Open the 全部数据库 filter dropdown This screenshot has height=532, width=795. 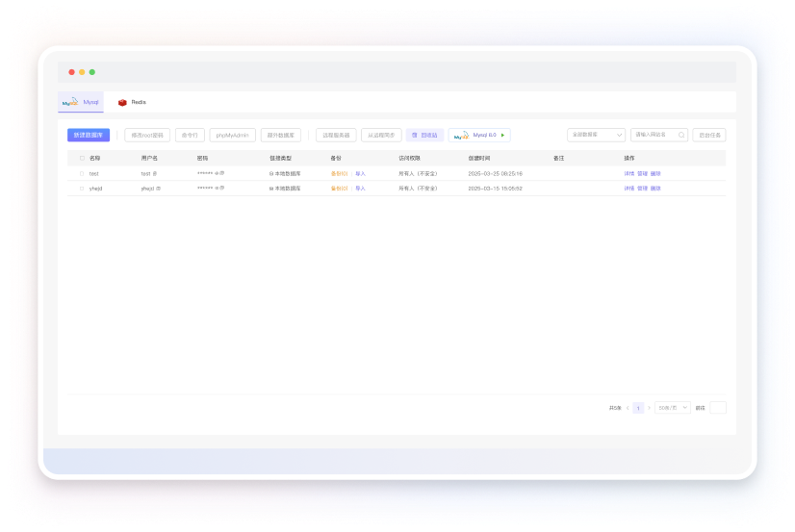596,136
